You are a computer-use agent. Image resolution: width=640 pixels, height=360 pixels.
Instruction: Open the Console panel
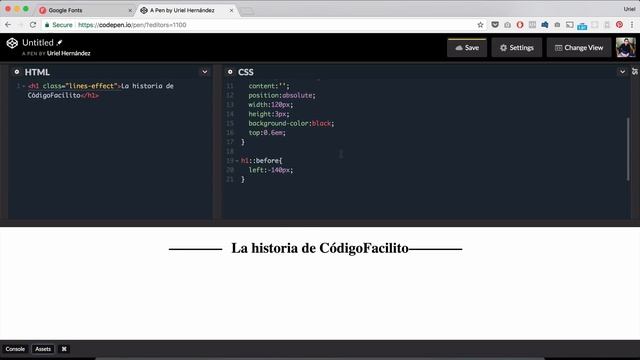15,349
